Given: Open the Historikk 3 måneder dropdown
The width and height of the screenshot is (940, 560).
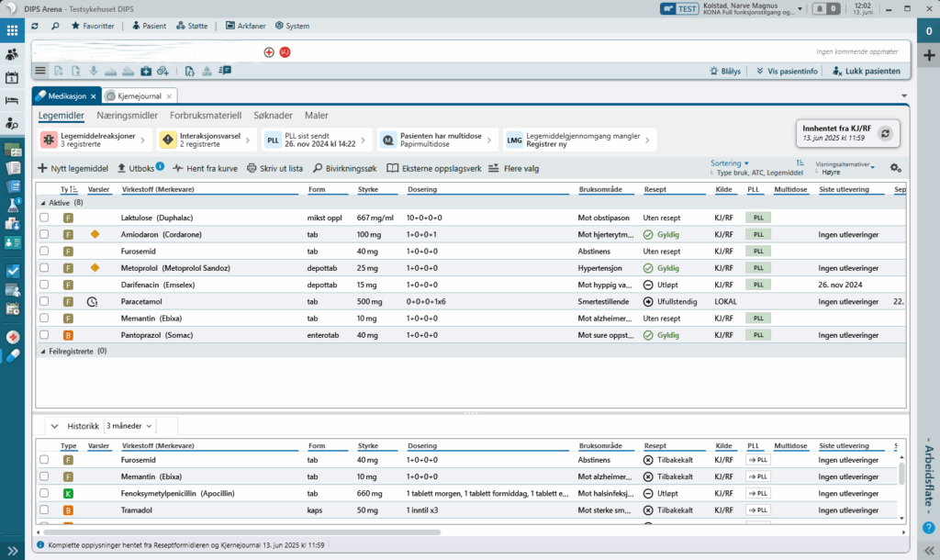Looking at the screenshot, I should 129,426.
